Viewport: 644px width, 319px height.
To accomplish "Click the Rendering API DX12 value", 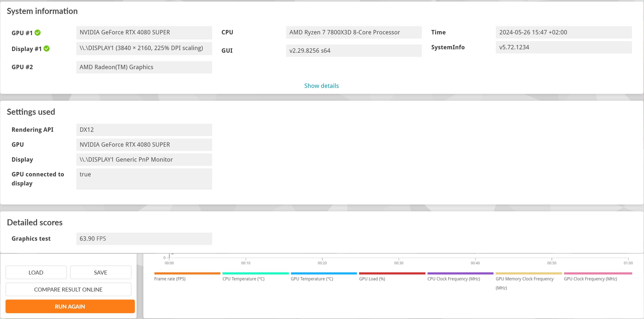I will point(144,130).
